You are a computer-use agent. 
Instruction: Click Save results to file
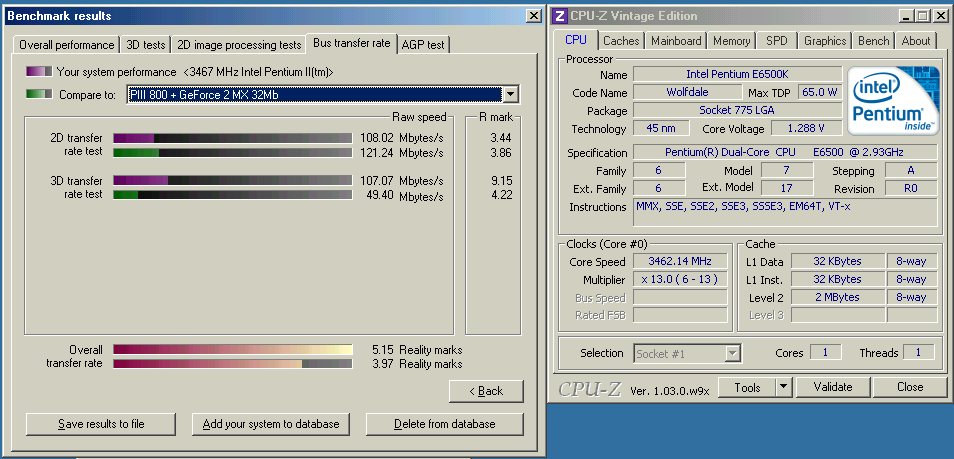click(101, 424)
